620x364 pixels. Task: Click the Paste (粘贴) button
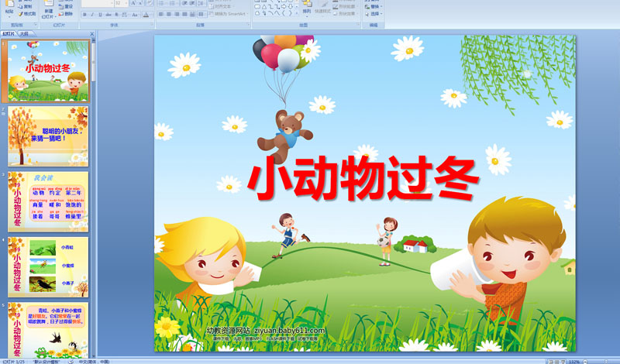click(9, 9)
